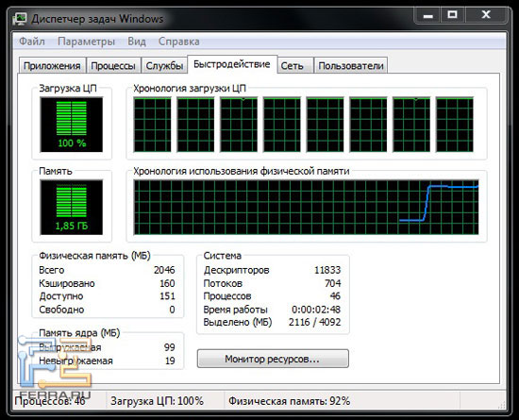Click the Доступно value 151

167,295
